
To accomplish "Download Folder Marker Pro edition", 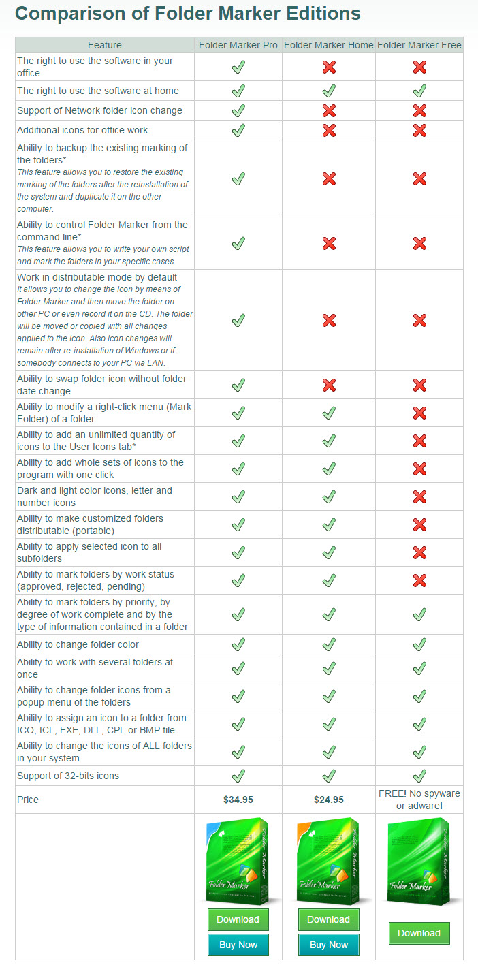I will tap(238, 919).
